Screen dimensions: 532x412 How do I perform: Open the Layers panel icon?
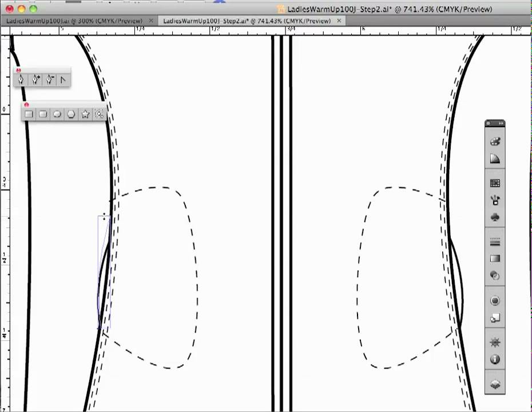pos(495,384)
